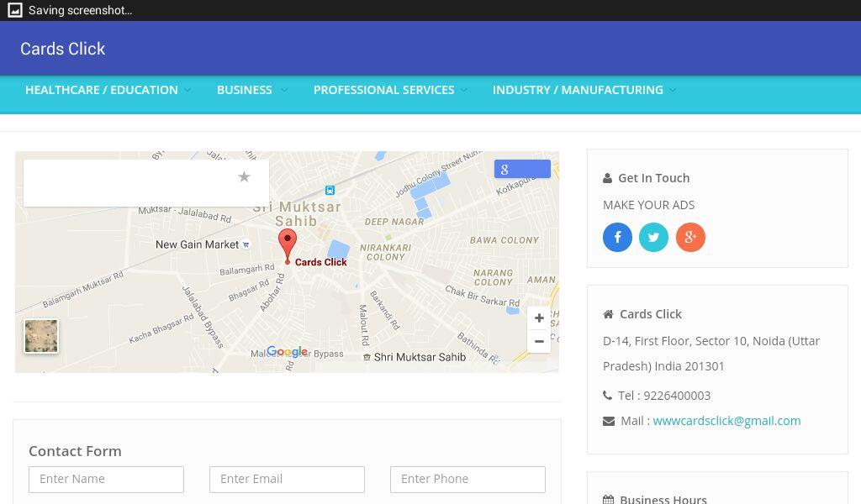Click the star icon in map info box
The width and height of the screenshot is (861, 504).
(245, 176)
